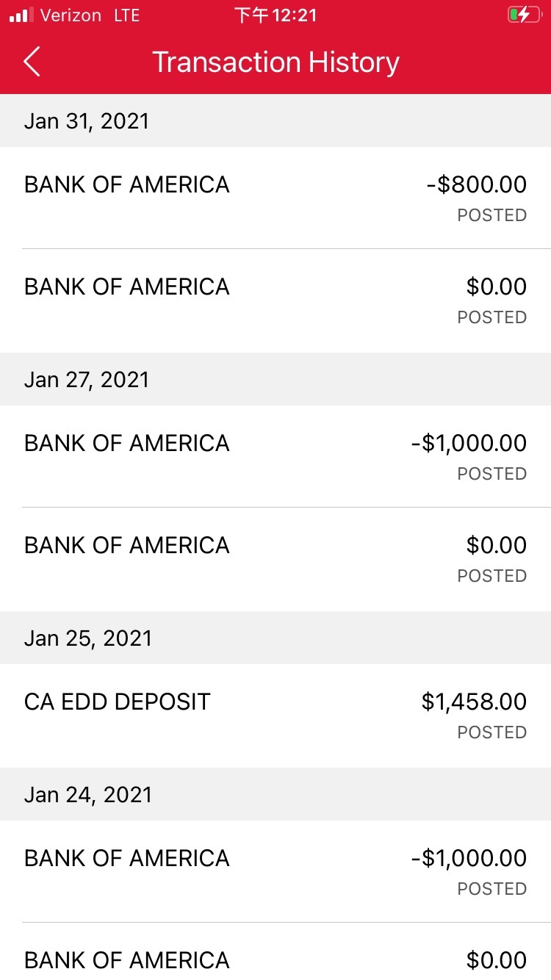Screen dimensions: 551x980
Task: Select the Jan 27 -$1,000.00 transaction
Action: coord(275,455)
